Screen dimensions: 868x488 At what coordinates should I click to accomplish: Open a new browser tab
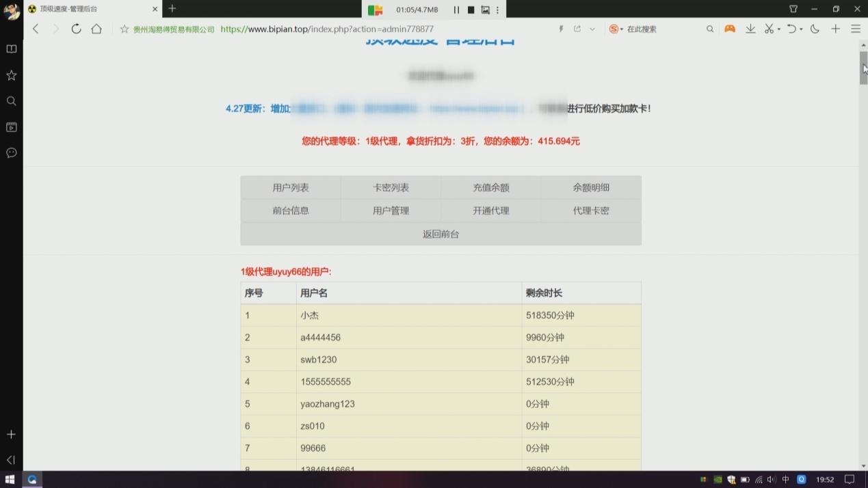coord(172,8)
